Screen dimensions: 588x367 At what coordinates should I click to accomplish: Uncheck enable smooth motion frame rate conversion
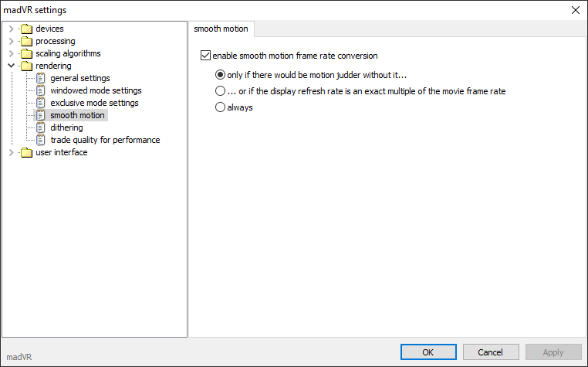click(205, 56)
